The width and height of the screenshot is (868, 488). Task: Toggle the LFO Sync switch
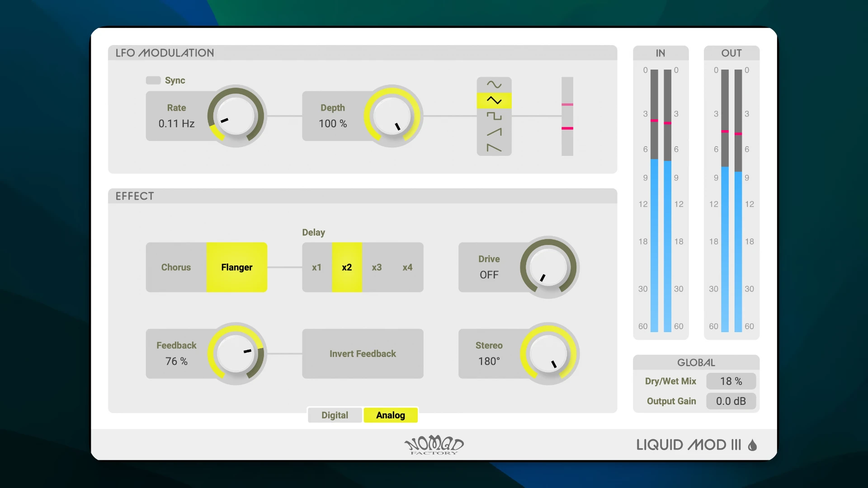(x=153, y=80)
